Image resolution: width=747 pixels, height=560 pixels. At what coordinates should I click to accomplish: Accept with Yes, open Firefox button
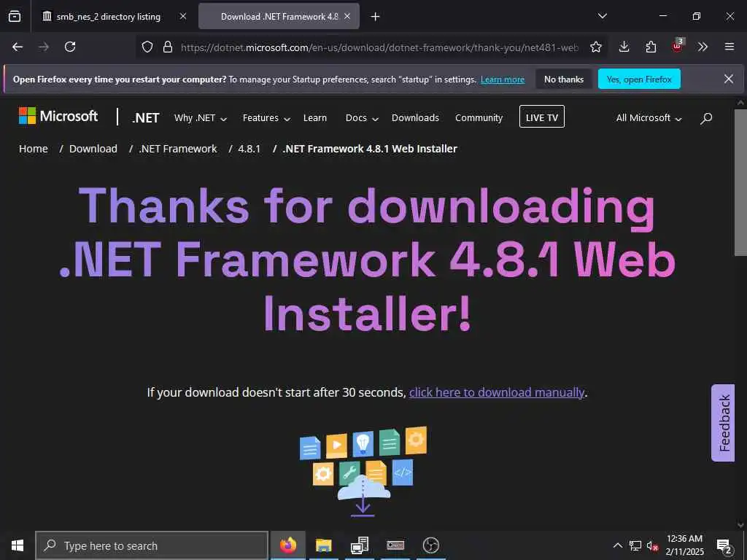(639, 79)
